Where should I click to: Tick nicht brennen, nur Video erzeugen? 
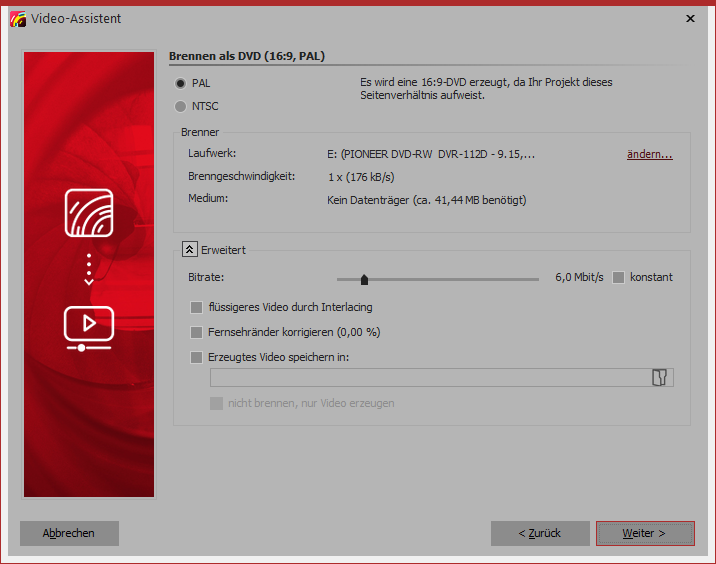click(216, 403)
